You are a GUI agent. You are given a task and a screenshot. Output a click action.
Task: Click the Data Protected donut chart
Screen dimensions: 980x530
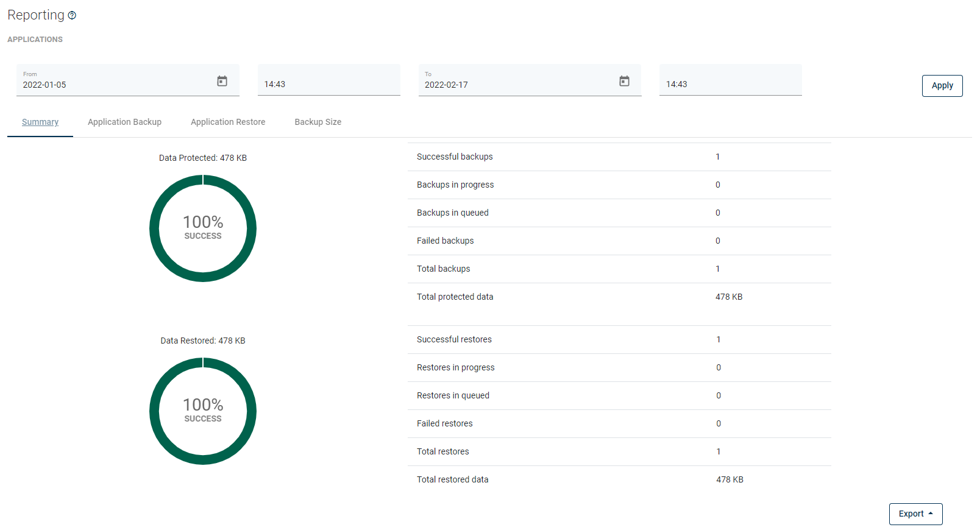click(x=203, y=228)
